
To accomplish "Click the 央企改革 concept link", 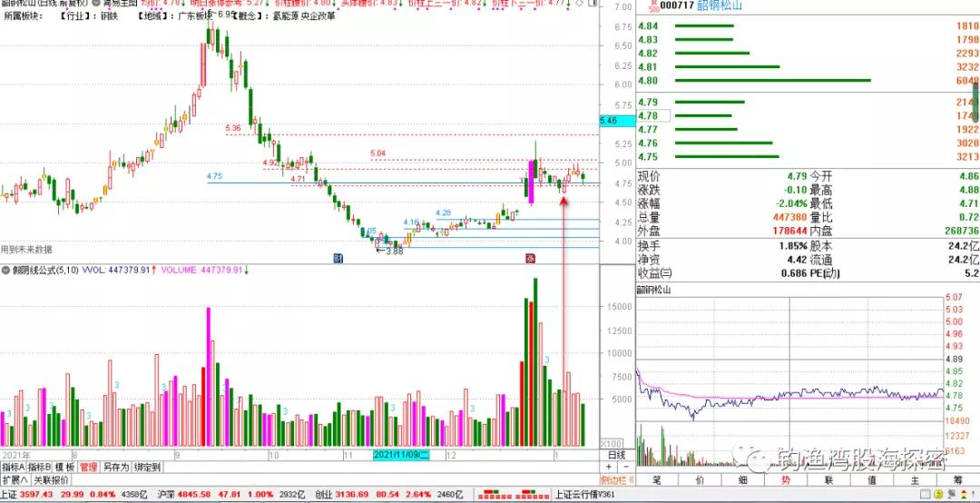I will click(x=318, y=15).
